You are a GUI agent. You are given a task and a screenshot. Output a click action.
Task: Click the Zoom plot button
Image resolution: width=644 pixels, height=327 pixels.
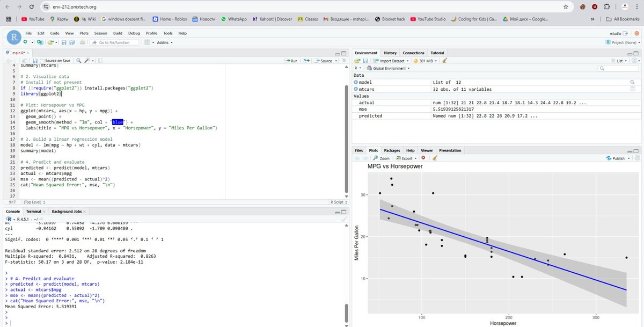381,158
